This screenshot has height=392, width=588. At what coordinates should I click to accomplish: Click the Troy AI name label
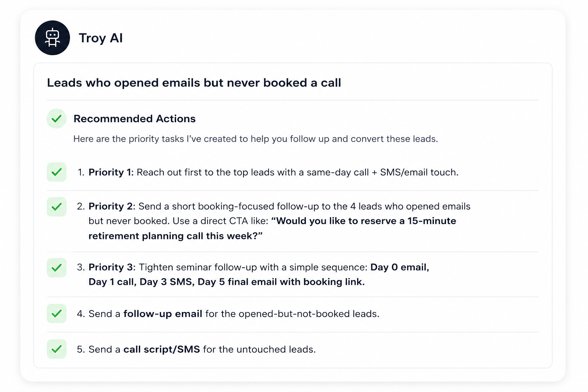101,38
